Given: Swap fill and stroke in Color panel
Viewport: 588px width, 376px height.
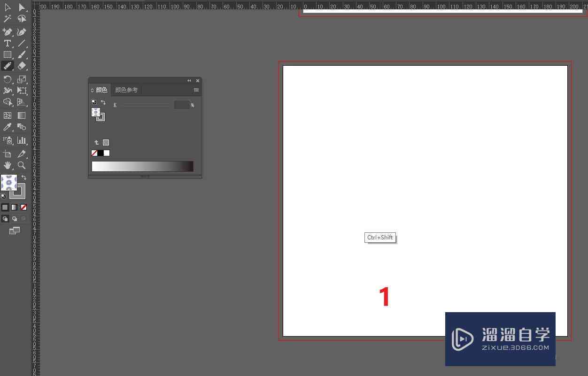Looking at the screenshot, I should click(x=103, y=102).
